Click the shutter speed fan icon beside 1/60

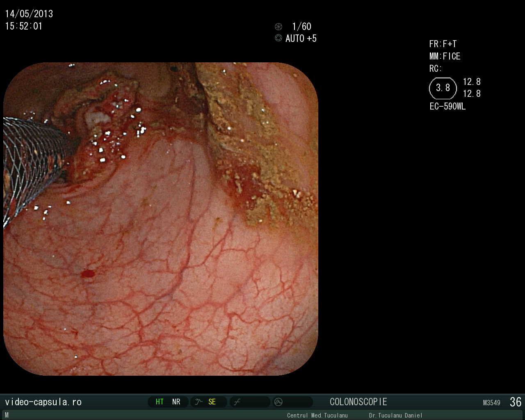[x=278, y=27]
